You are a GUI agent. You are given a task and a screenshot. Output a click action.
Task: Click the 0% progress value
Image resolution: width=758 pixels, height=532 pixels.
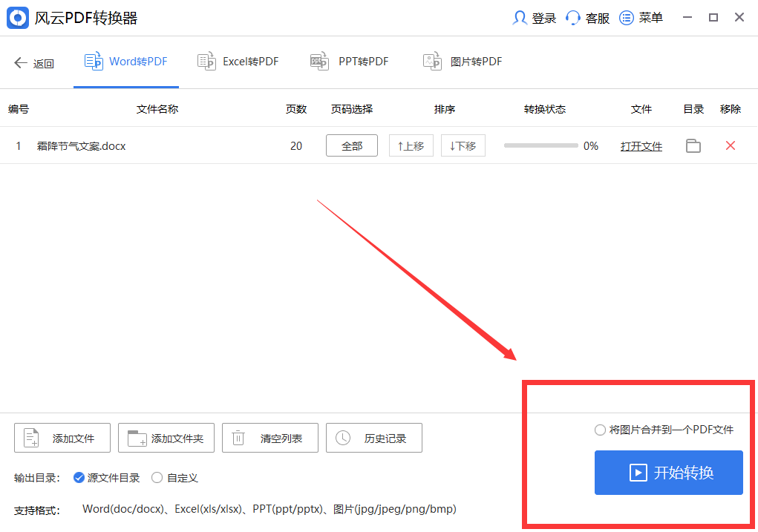click(591, 146)
